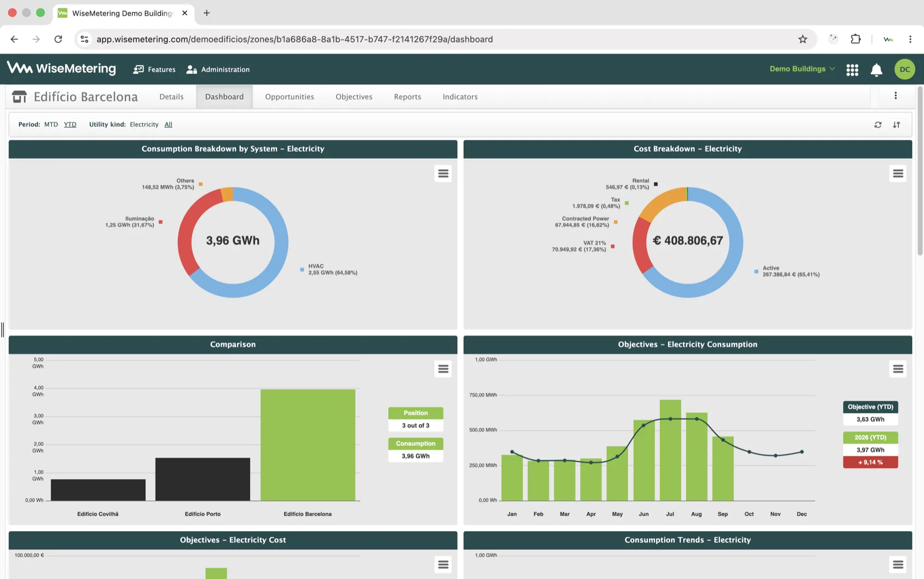Click the WiseMetering browser extension icon
Image resolution: width=924 pixels, height=579 pixels.
tap(888, 39)
